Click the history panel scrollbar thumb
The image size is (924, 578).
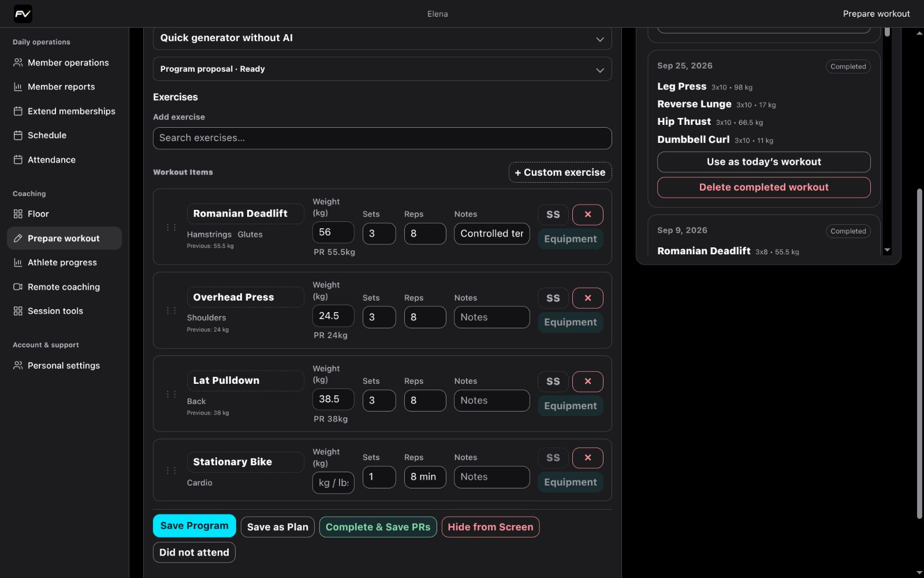[887, 31]
